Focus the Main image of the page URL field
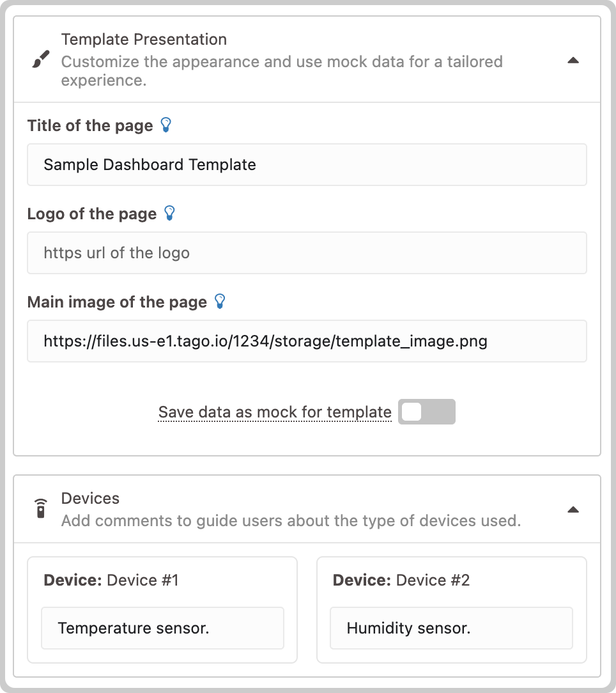The height and width of the screenshot is (693, 616). (307, 341)
